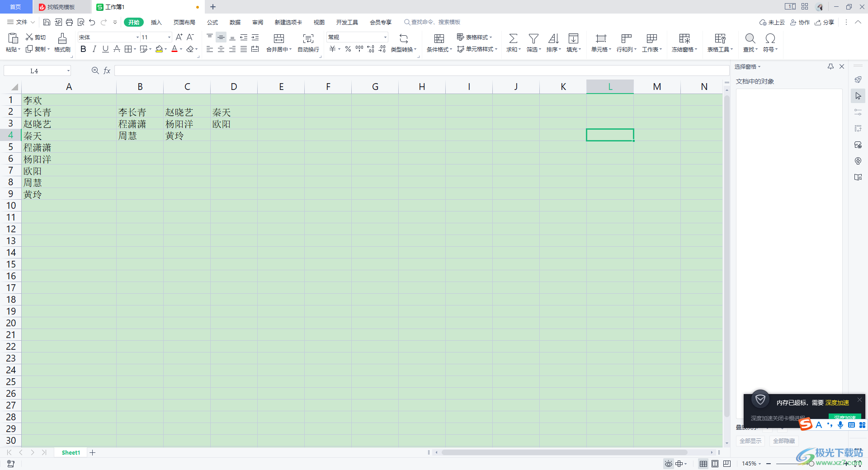Screen dimensions: 868x470
Task: Open the borders dropdown arrow
Action: click(135, 49)
